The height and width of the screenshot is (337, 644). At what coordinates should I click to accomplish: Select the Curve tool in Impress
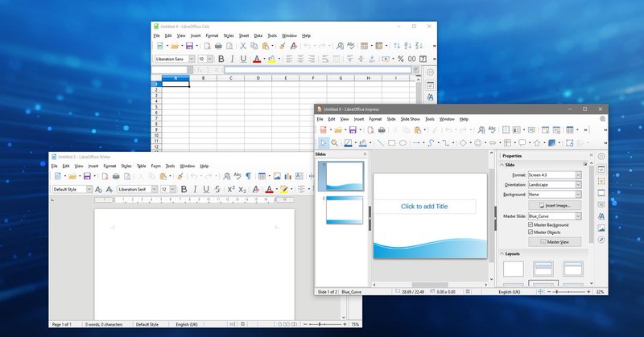click(x=431, y=143)
